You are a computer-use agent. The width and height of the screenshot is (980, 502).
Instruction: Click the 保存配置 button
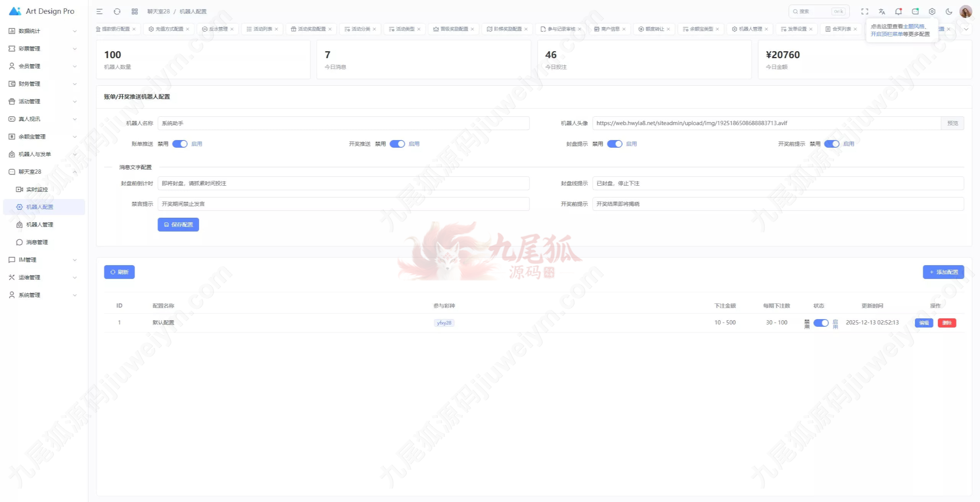178,225
